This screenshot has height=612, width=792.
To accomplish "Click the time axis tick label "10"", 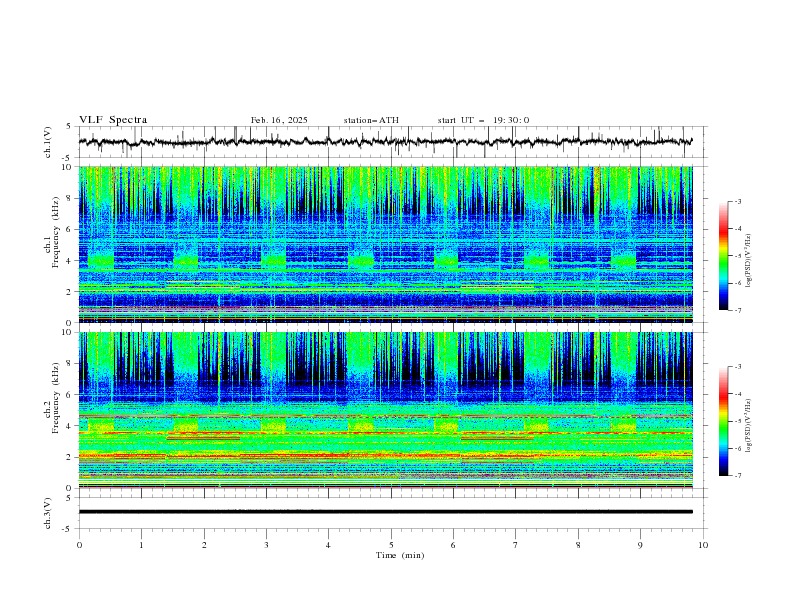I will coord(703,545).
